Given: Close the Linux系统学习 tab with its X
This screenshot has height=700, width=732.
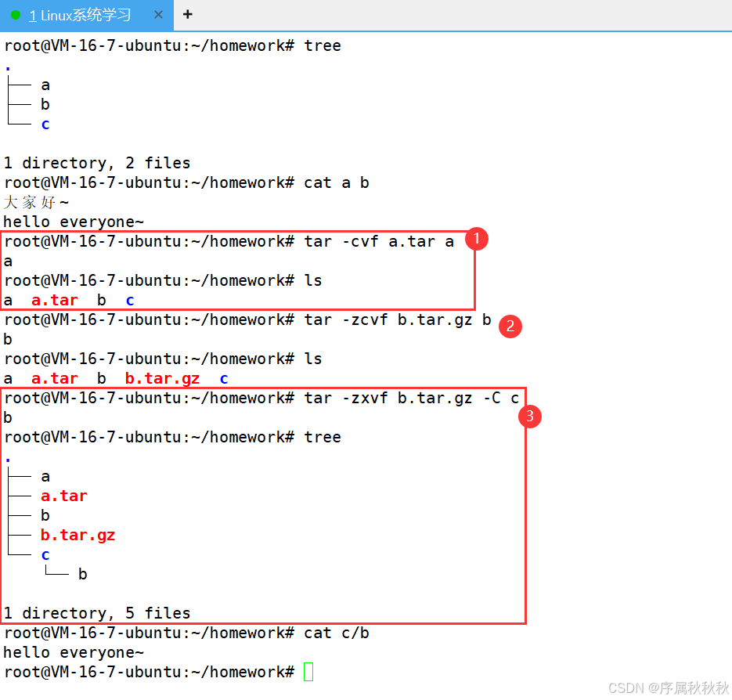Looking at the screenshot, I should pyautogui.click(x=158, y=15).
